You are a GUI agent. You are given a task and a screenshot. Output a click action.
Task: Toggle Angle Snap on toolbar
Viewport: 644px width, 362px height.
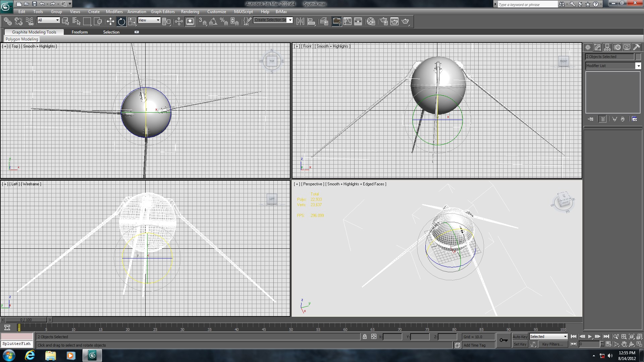click(x=213, y=22)
